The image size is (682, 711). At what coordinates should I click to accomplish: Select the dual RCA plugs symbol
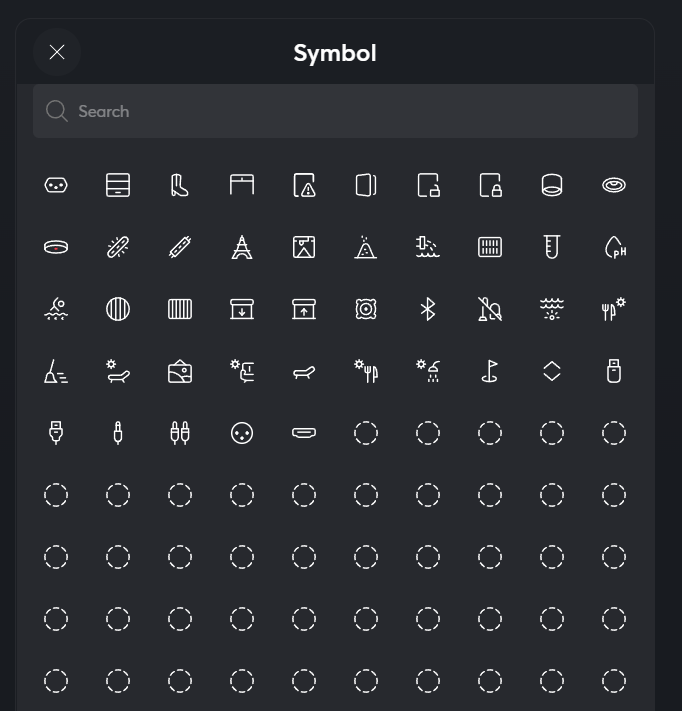click(180, 433)
